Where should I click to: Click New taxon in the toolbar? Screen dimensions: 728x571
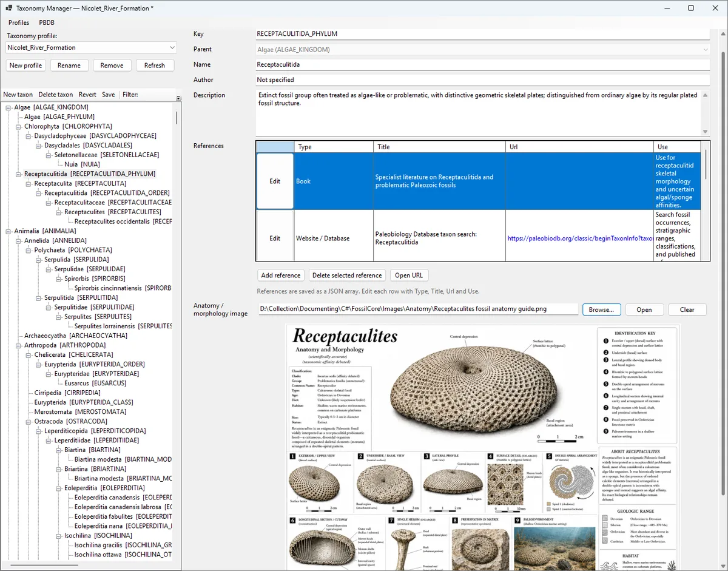(18, 95)
